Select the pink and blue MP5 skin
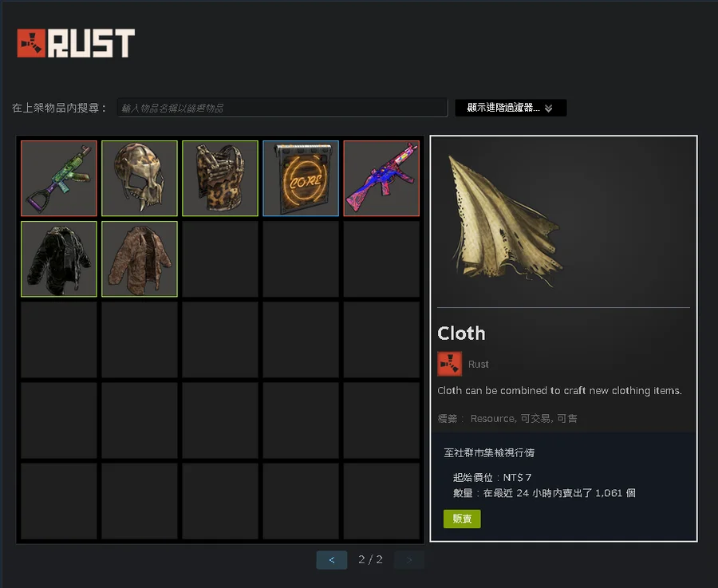The image size is (718, 588). [x=381, y=178]
